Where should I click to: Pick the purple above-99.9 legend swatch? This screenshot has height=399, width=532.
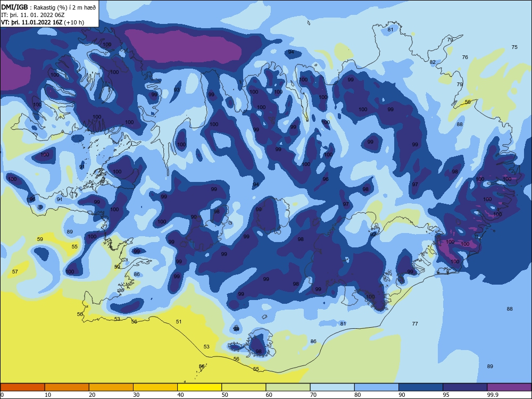tap(509, 387)
